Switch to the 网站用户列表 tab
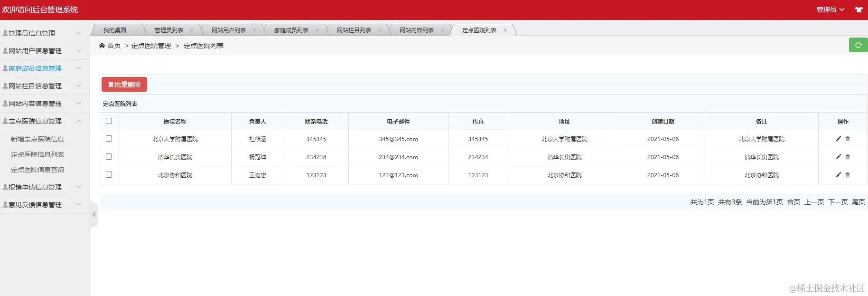Image resolution: width=868 pixels, height=296 pixels. [229, 30]
